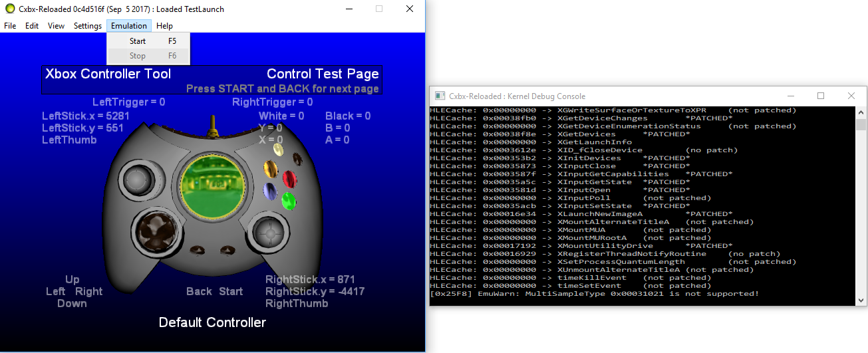Close the open Emulation menu

pyautogui.click(x=129, y=26)
